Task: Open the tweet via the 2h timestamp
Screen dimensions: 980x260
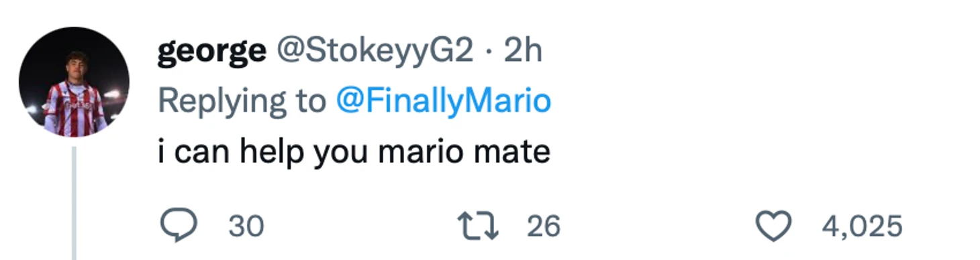Action: point(522,50)
